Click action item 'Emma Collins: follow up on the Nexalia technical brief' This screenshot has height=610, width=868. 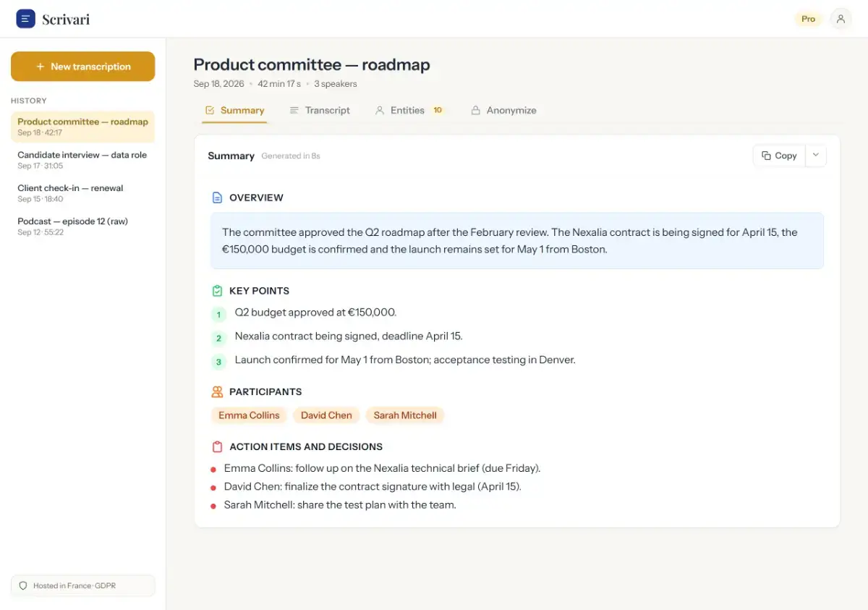pos(382,468)
